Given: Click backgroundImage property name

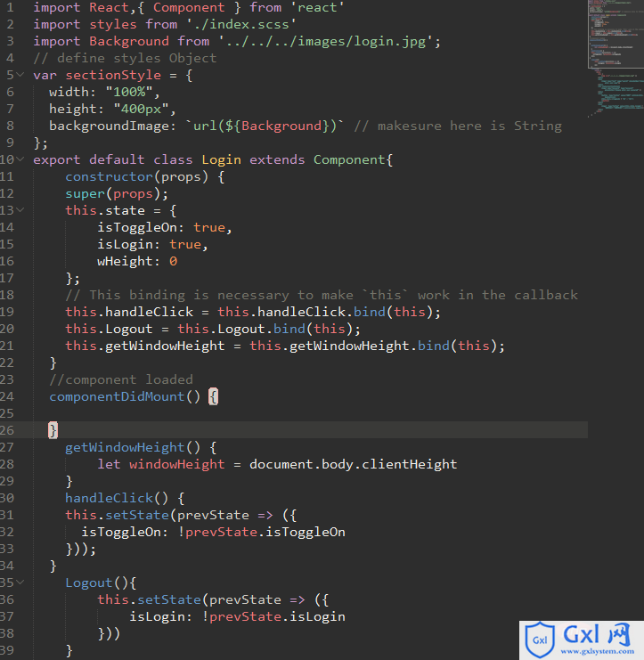Looking at the screenshot, I should (x=109, y=126).
